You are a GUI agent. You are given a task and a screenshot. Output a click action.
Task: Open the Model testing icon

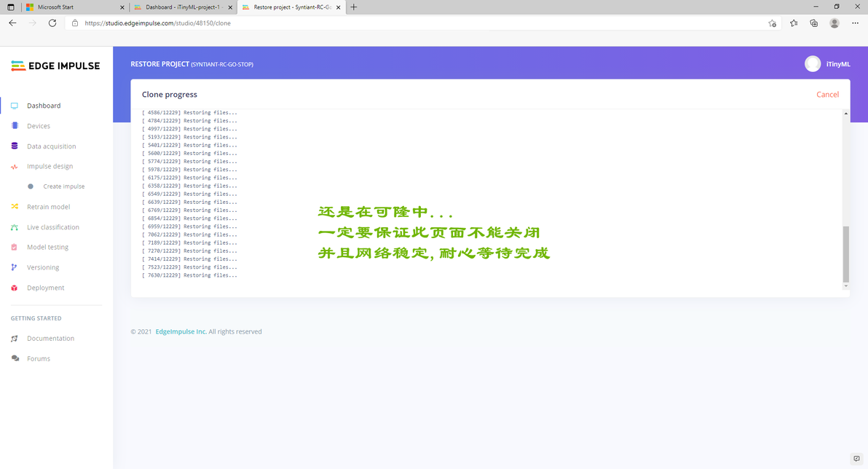[x=15, y=247]
